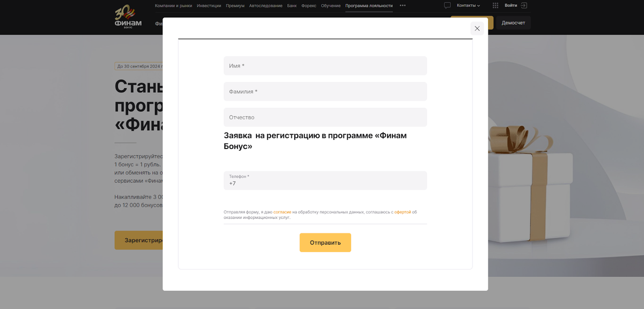Open the согласие consent link
This screenshot has height=309, width=644.
(282, 212)
